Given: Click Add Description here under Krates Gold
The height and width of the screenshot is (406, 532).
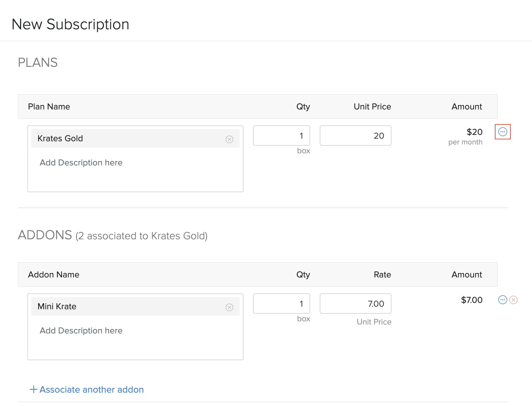Looking at the screenshot, I should (x=81, y=163).
